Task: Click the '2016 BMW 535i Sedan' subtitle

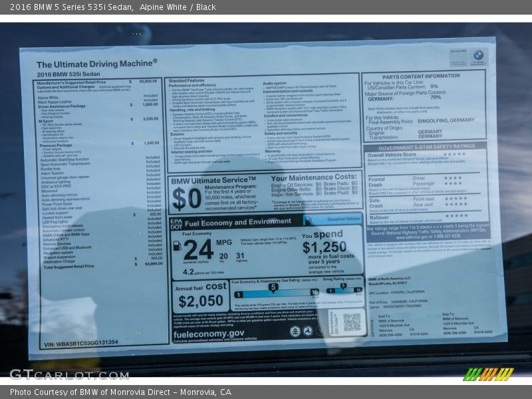Action: coord(68,74)
